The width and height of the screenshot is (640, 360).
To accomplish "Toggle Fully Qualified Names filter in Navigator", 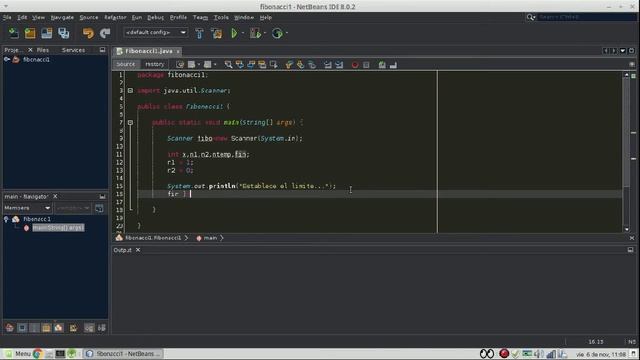I will click(x=73, y=328).
